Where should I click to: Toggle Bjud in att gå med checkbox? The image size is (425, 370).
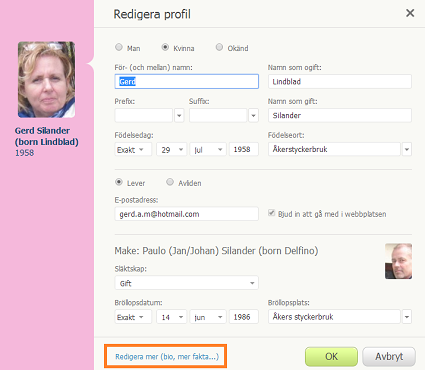[x=272, y=213]
